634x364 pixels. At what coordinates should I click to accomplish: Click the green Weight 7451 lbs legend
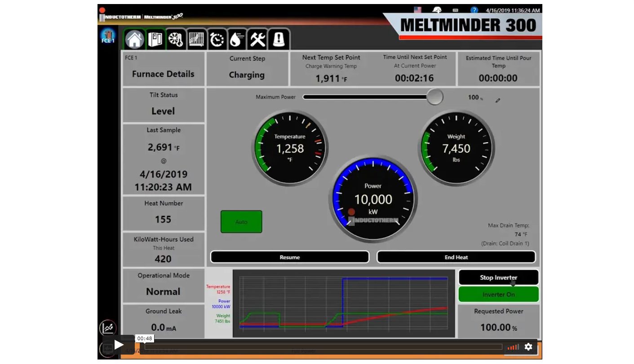222,319
